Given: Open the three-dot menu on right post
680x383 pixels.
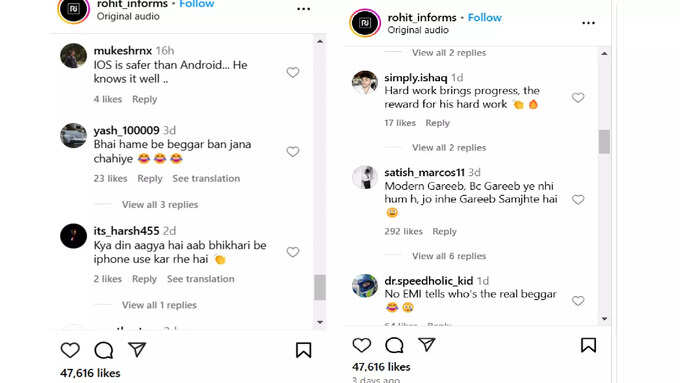Looking at the screenshot, I should tap(588, 23).
